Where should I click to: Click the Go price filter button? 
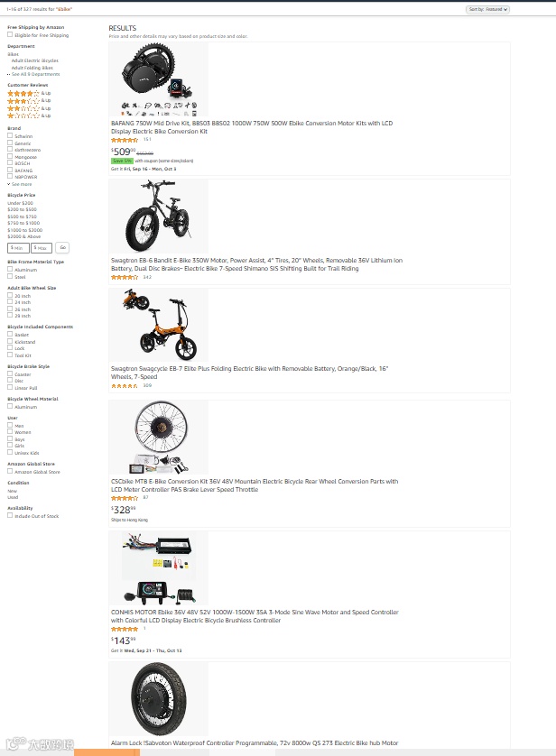pyautogui.click(x=62, y=247)
